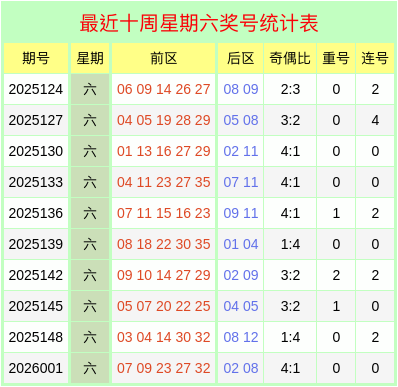This screenshot has height=387, width=398.
Task: Click the 星期 column header
Action: (x=90, y=58)
